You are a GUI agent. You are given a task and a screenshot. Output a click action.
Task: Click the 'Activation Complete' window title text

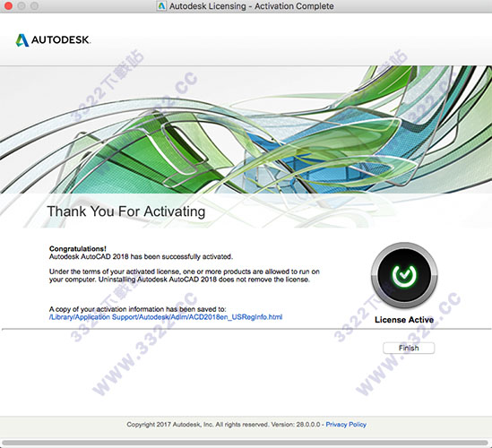pyautogui.click(x=294, y=6)
